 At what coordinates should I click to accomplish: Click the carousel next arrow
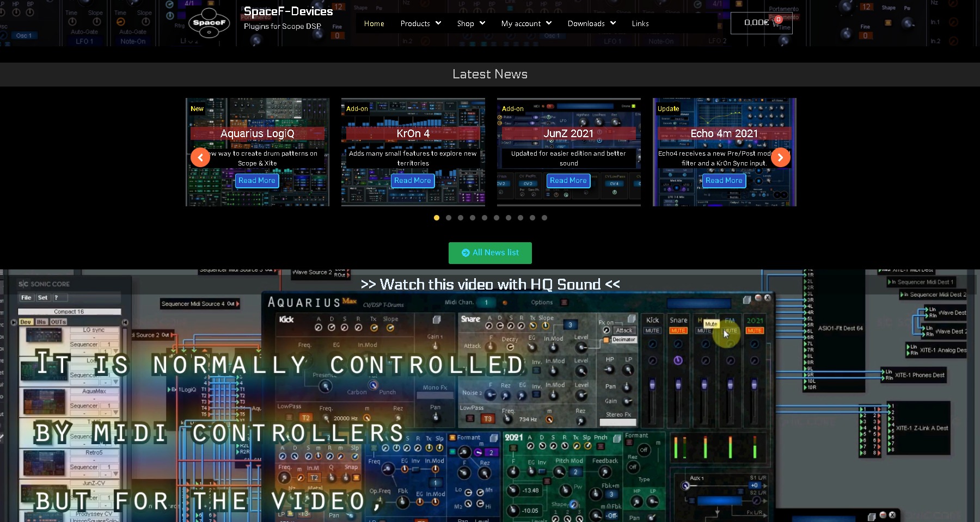(780, 157)
